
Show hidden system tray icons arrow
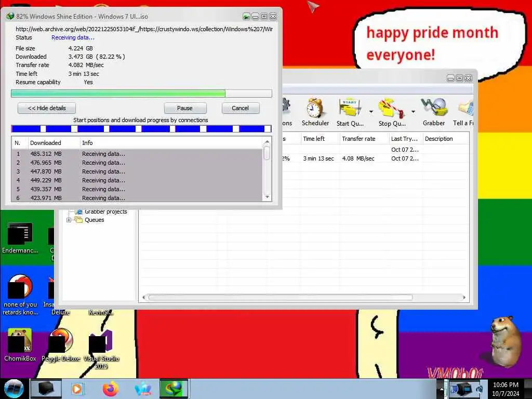442,389
